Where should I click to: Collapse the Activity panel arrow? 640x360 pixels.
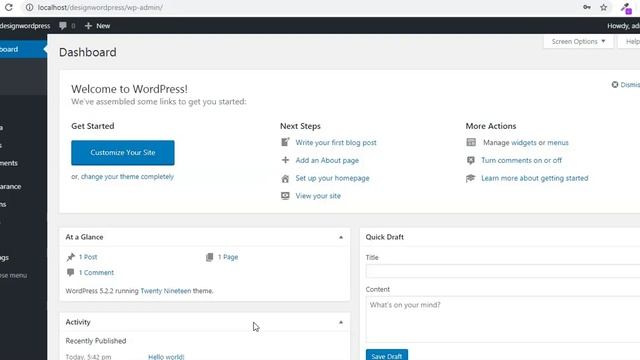pyautogui.click(x=341, y=322)
